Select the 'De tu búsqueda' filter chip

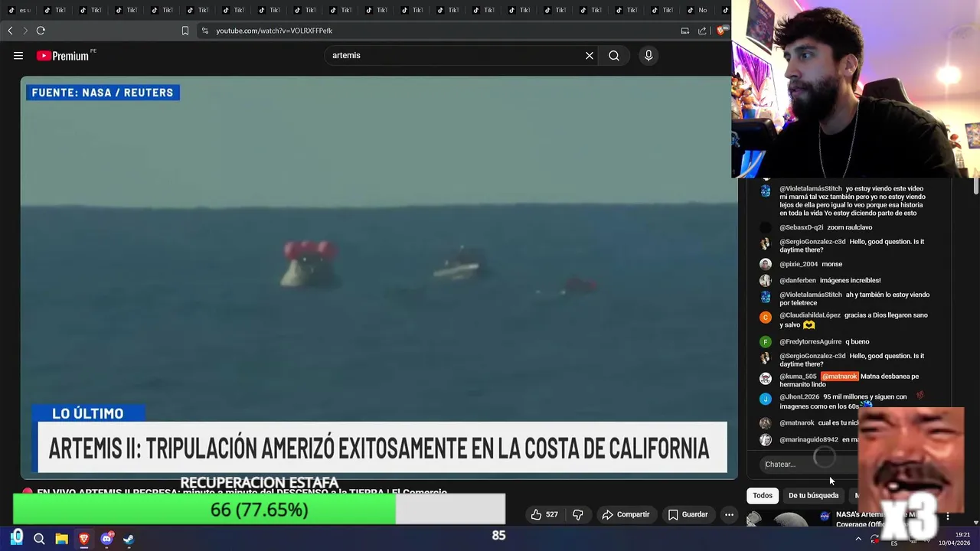click(813, 495)
